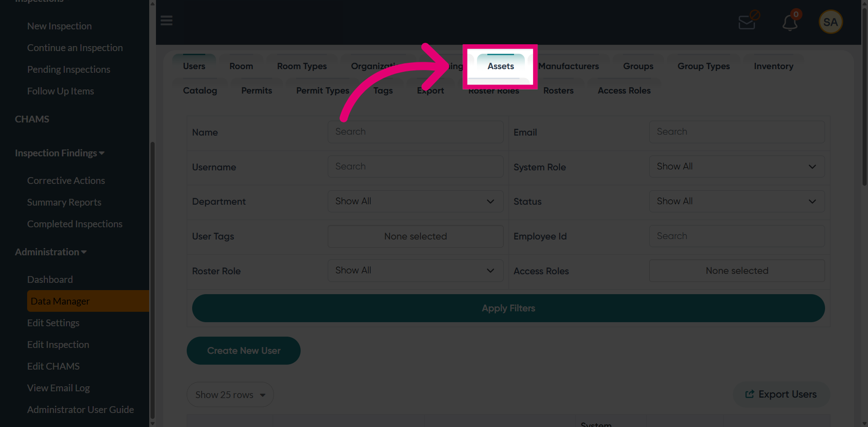868x427 pixels.
Task: Click the sidebar vertical scrollbar
Action: coord(152,280)
